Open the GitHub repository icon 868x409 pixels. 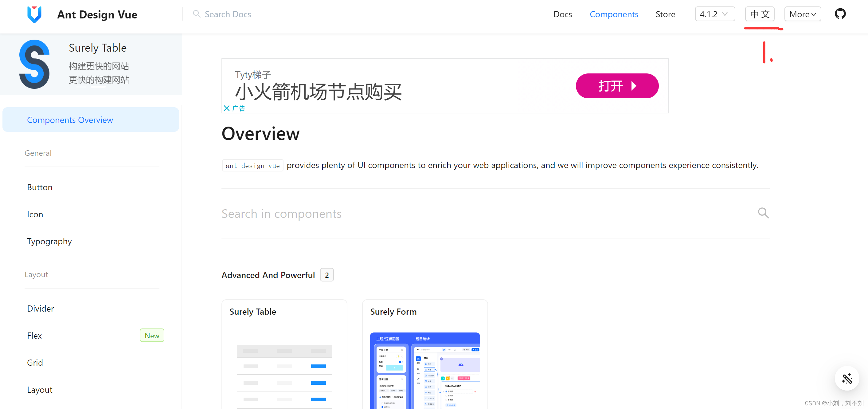coord(840,14)
